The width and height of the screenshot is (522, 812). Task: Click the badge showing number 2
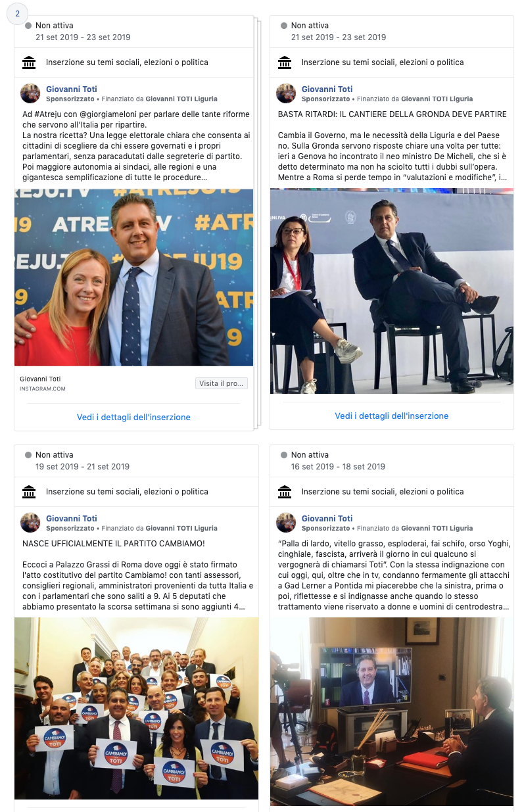17,14
